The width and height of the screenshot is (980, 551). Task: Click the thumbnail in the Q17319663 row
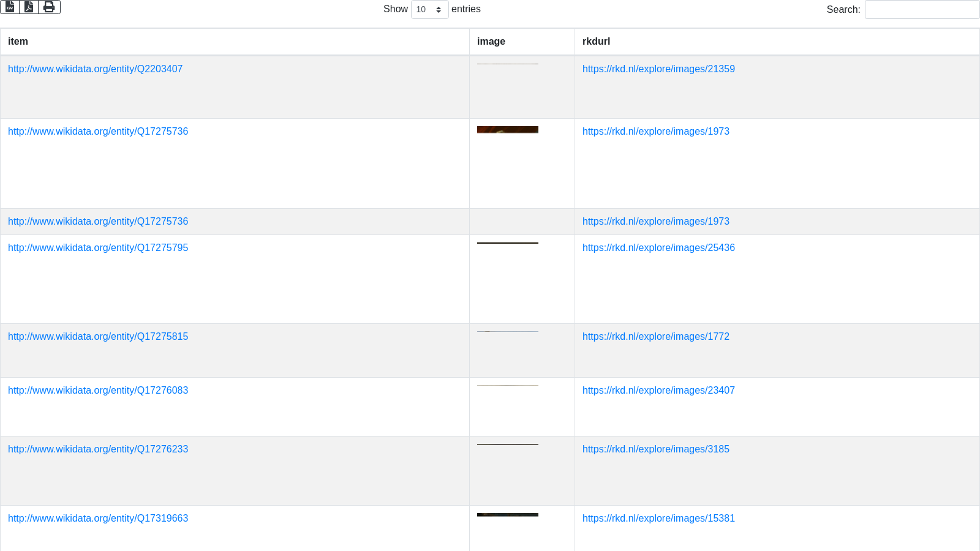508,515
